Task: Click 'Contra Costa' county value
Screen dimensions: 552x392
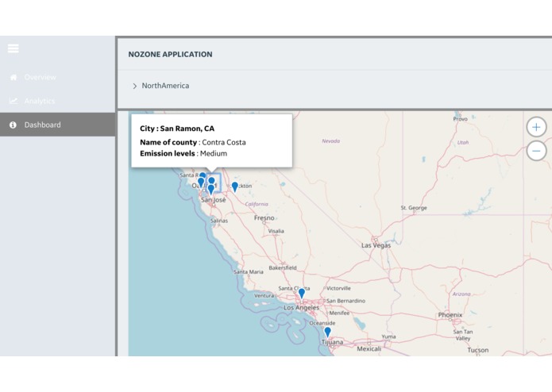Action: point(224,142)
